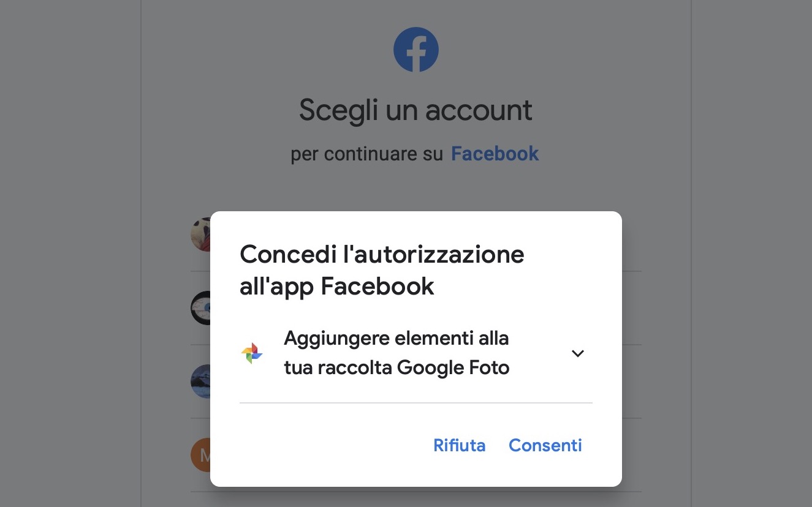Pick the account with the blue landscape avatar
The image size is (812, 507).
[200, 381]
